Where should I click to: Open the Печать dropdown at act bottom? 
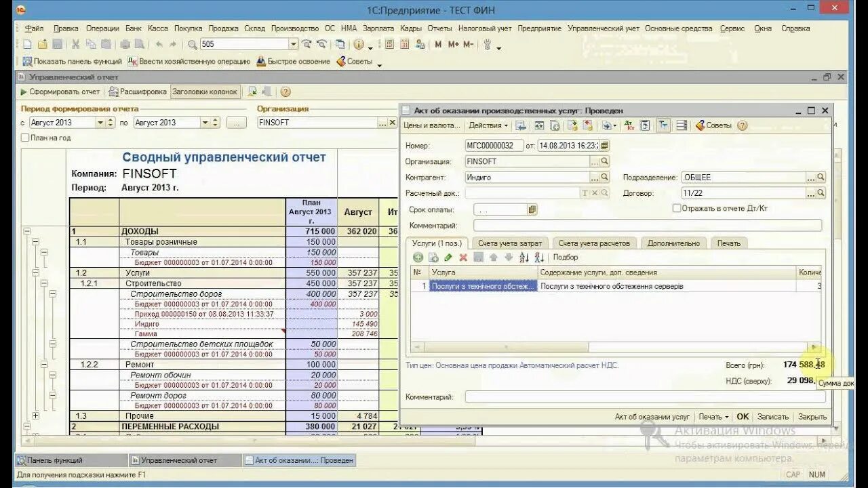[713, 417]
